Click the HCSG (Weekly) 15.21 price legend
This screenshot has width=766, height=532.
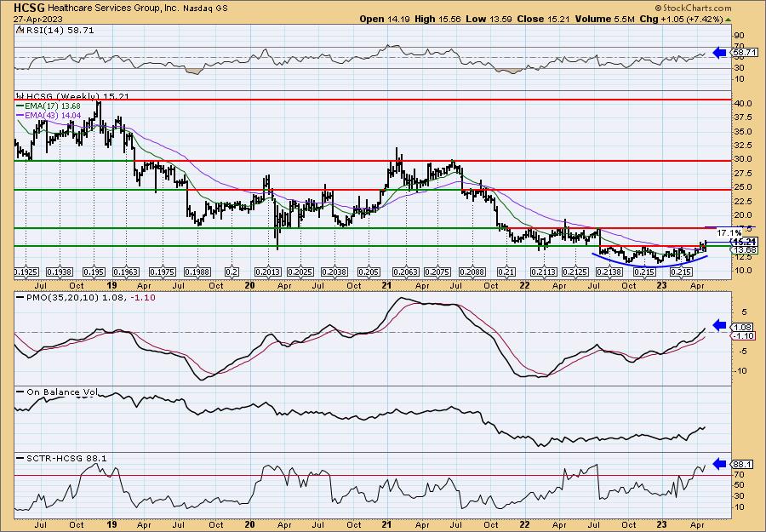(73, 96)
